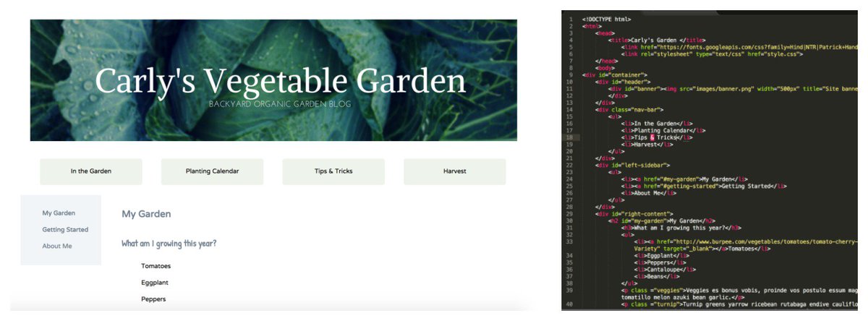Click the banner.png img tag code line

pyautogui.click(x=733, y=88)
